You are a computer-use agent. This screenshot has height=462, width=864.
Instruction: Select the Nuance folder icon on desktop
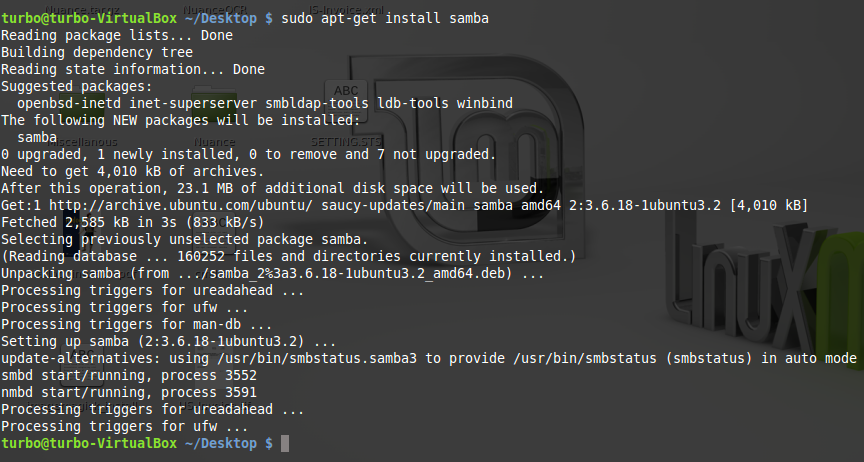214,104
